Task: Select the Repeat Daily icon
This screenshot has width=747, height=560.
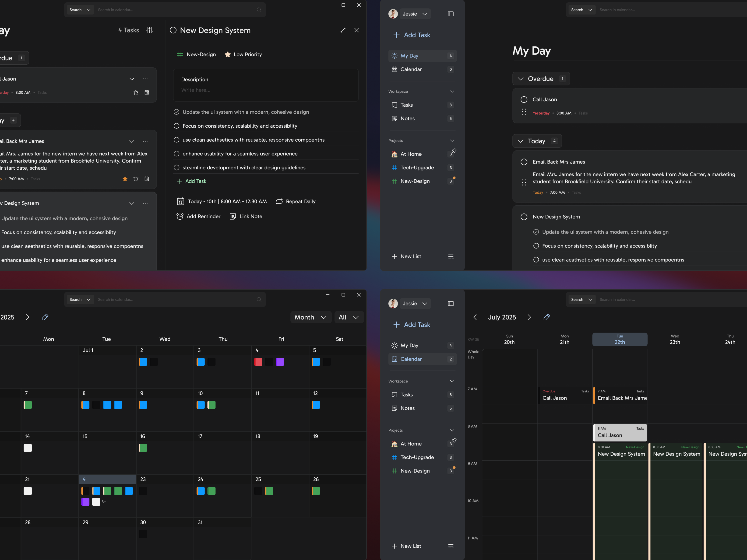Action: point(279,202)
